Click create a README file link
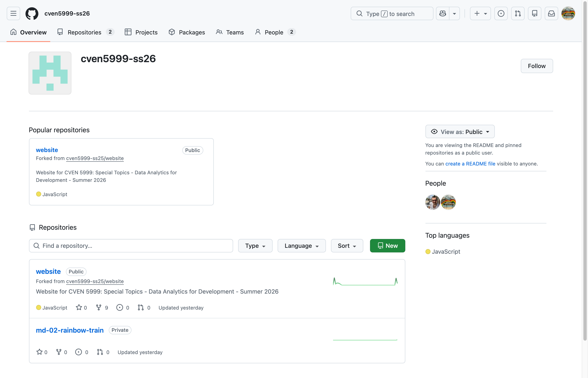This screenshot has width=588, height=378. tap(470, 164)
